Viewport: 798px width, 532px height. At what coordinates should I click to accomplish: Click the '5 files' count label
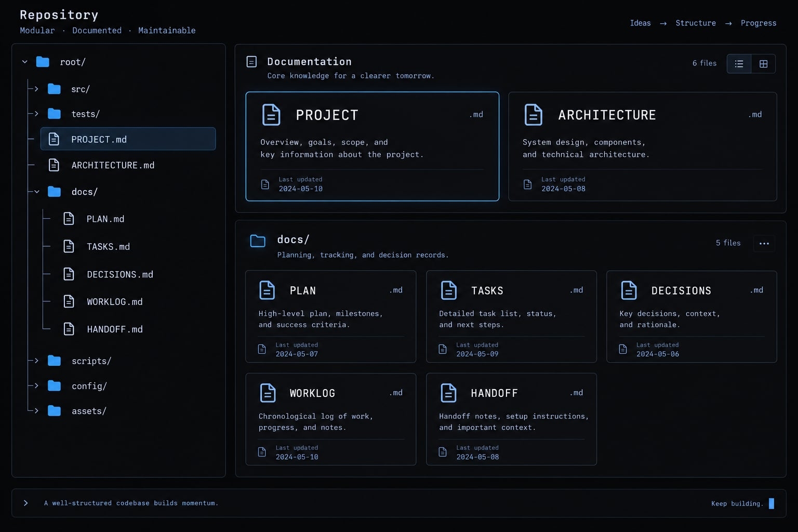click(728, 243)
